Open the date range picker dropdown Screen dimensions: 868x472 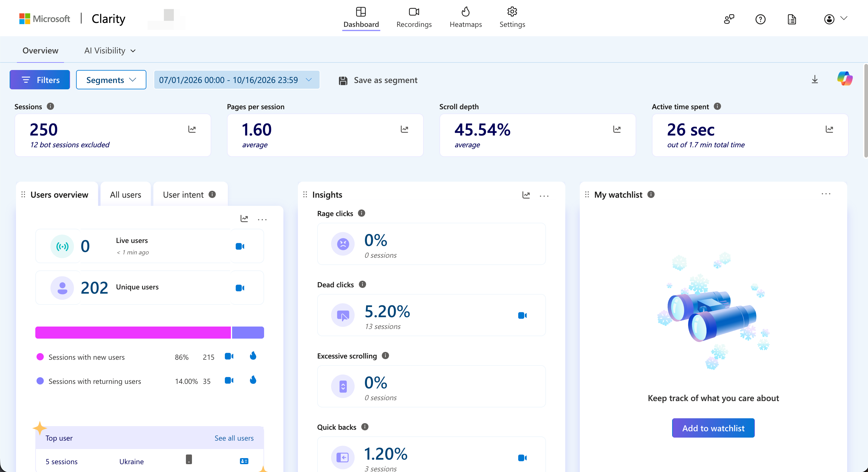tap(237, 80)
